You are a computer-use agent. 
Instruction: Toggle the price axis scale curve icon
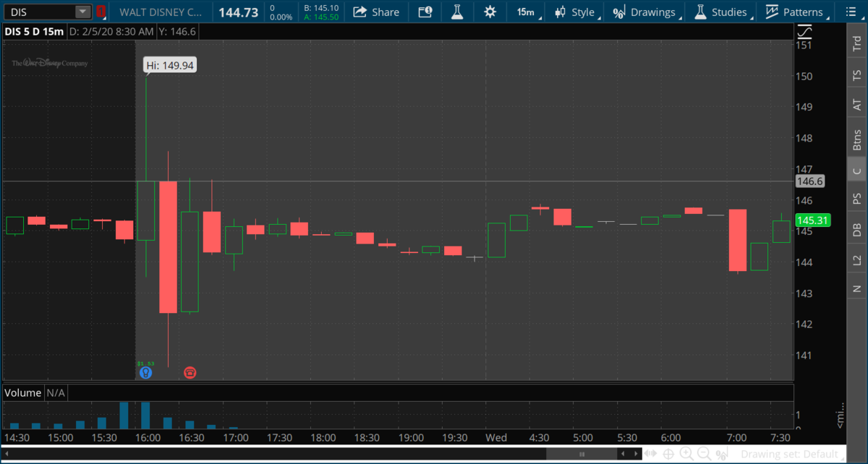(804, 33)
